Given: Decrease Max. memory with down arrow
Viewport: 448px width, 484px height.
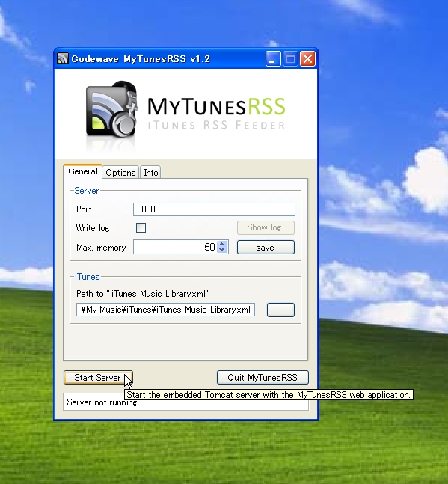Looking at the screenshot, I should (x=222, y=250).
